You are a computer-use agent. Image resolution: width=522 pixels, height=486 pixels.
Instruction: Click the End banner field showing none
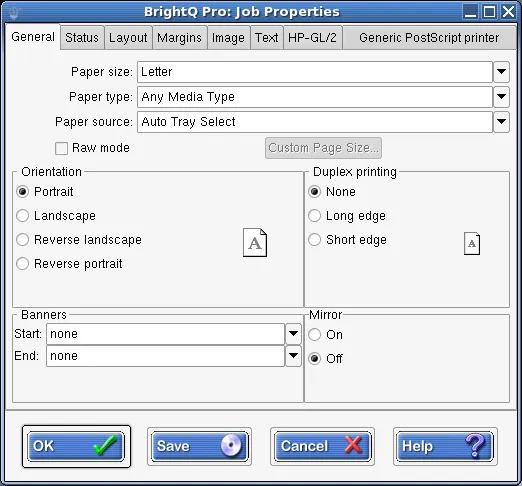click(165, 356)
